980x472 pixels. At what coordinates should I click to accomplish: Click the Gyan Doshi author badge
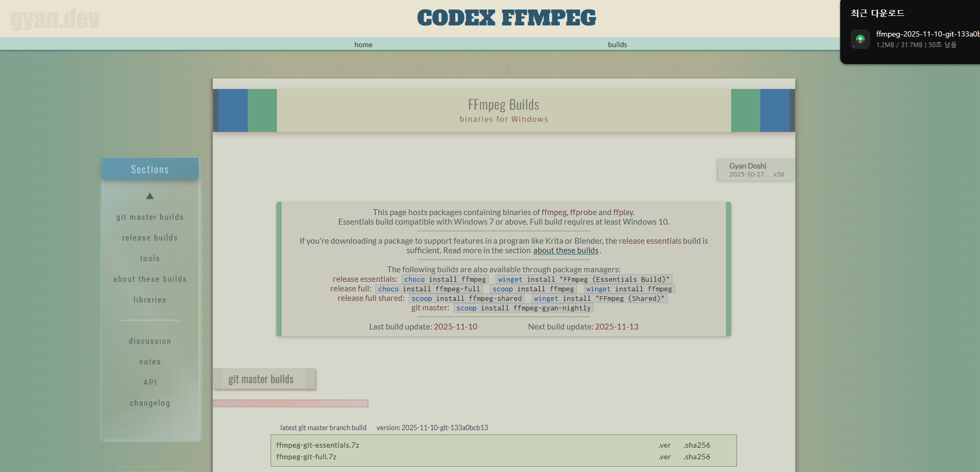[x=756, y=170]
